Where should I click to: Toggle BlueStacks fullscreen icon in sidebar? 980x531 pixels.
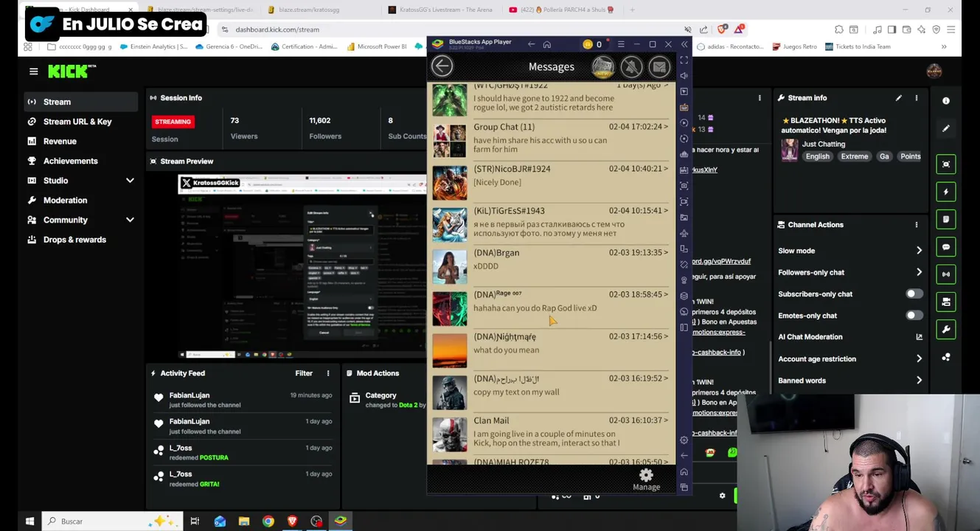[x=684, y=60]
